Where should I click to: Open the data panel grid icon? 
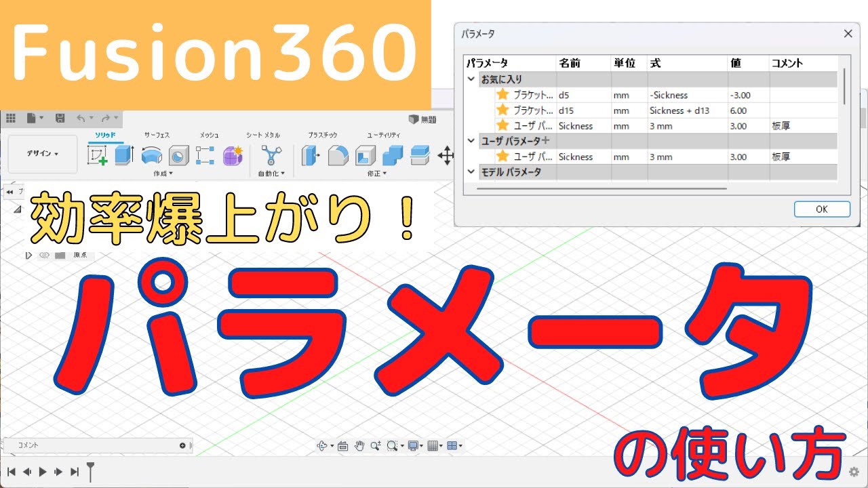coord(10,118)
